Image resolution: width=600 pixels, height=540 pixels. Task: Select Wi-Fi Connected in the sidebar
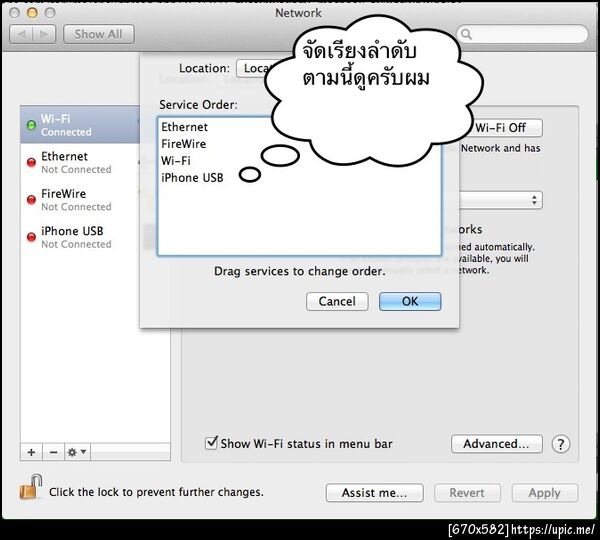pyautogui.click(x=80, y=125)
